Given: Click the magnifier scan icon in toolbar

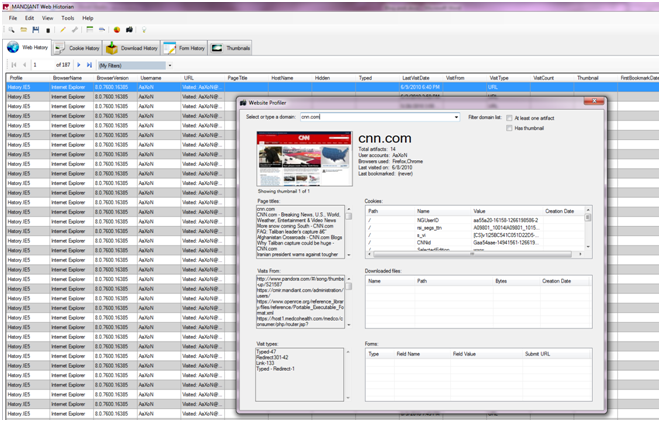Looking at the screenshot, I should 11,30.
